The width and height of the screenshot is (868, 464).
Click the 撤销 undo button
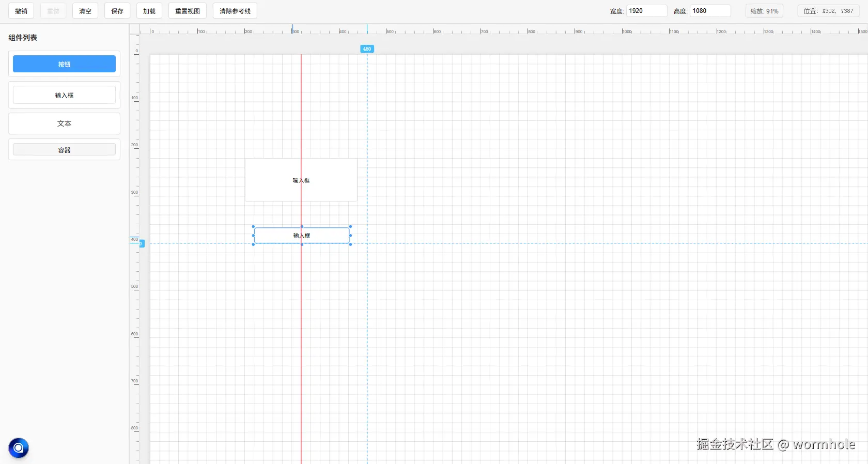coord(21,11)
